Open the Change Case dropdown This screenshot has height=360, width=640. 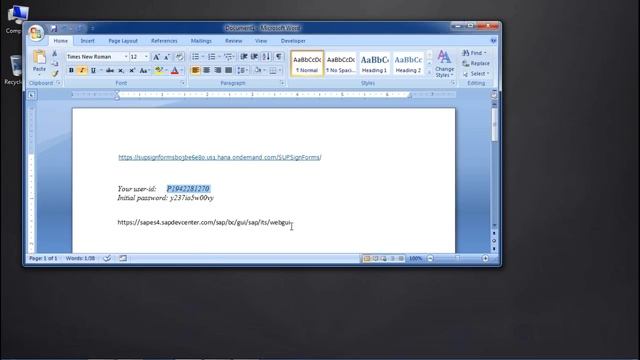[144, 71]
